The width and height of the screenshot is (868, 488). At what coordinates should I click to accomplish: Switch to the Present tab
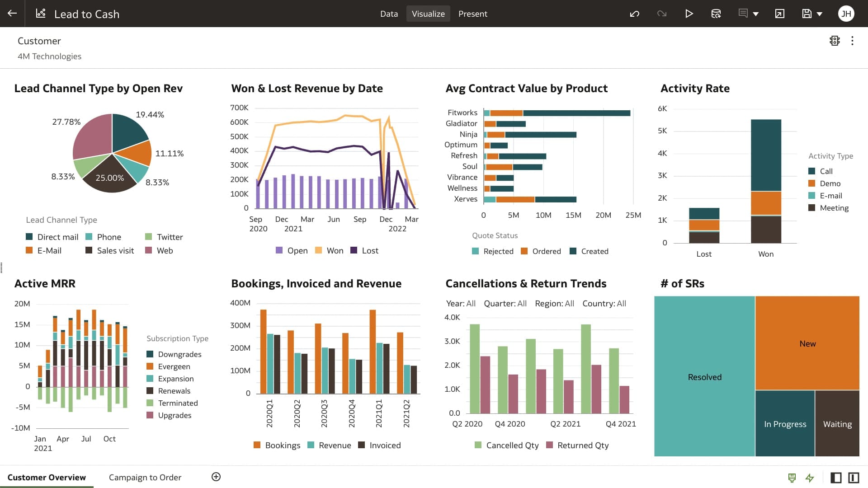(x=473, y=14)
